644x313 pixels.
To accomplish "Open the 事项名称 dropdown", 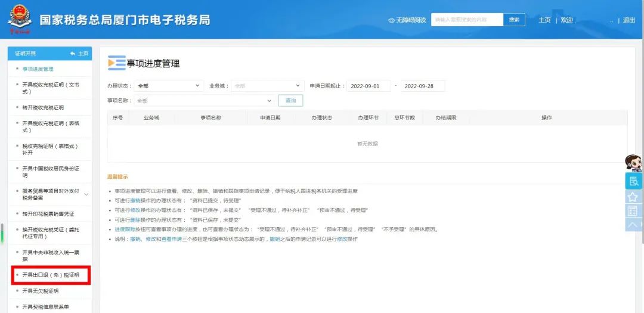I will click(204, 101).
